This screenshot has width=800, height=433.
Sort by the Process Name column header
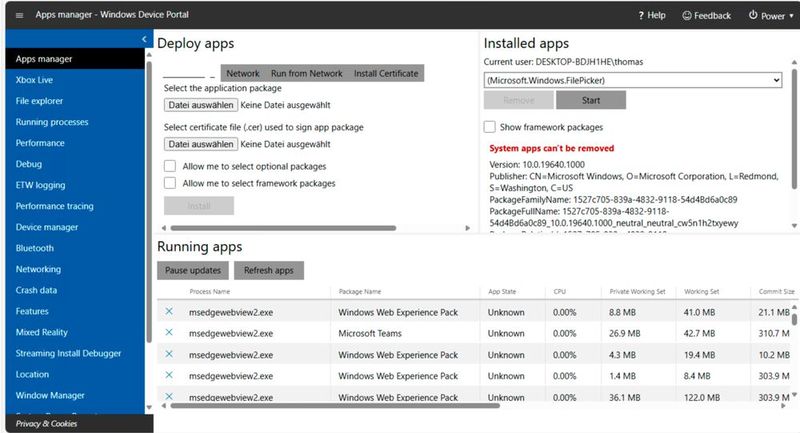[210, 292]
